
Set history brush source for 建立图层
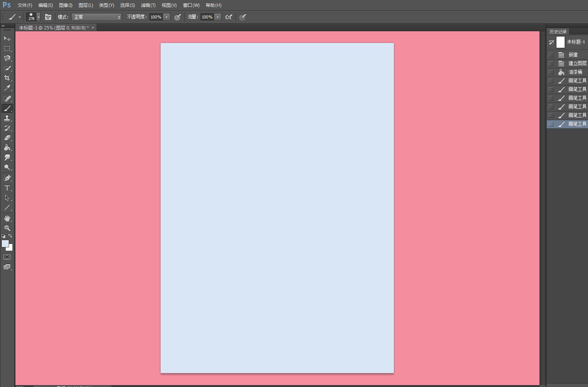[551, 63]
